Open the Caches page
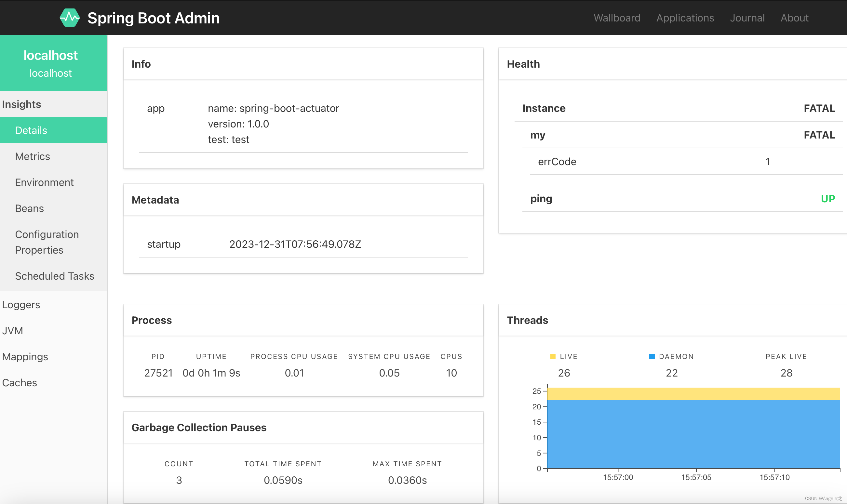 click(20, 382)
